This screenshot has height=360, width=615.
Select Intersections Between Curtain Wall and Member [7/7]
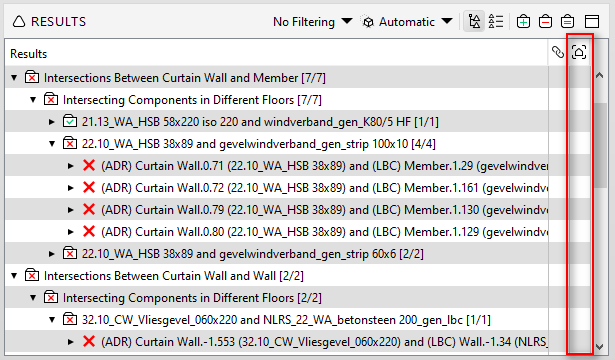tap(185, 78)
